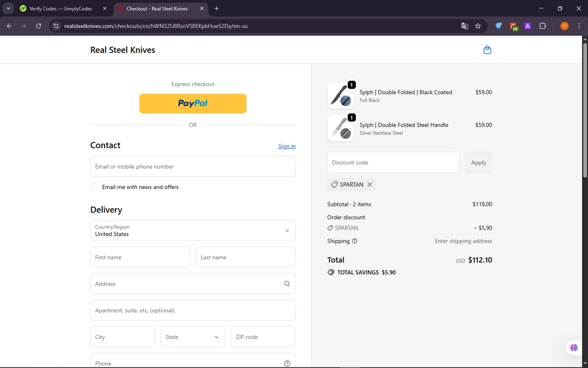Open the Extensions puzzle piece menu

coord(543,26)
